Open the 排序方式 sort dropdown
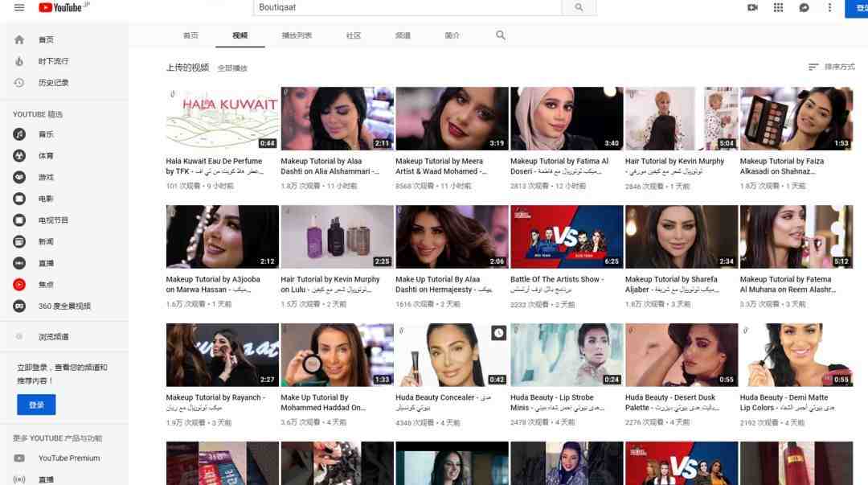Screen dimensions: 868x485 (832, 67)
